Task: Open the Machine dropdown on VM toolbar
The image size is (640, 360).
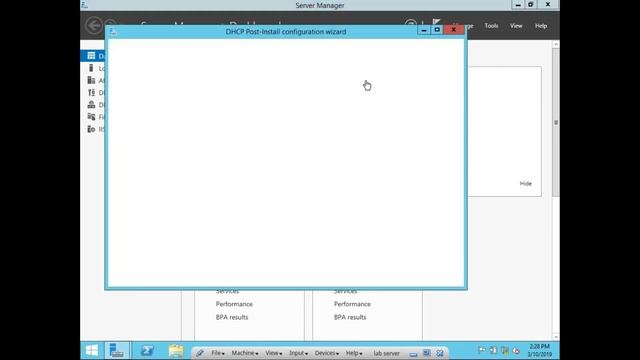Action: [245, 353]
